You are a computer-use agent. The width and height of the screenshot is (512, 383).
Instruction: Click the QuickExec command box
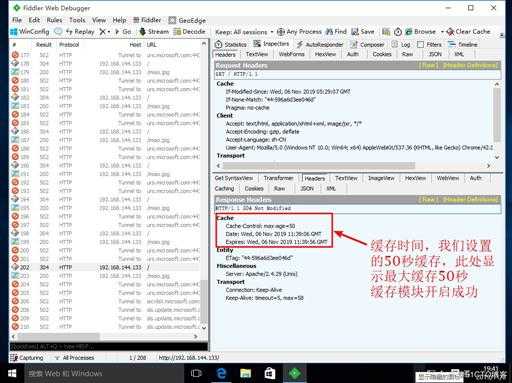coord(109,347)
